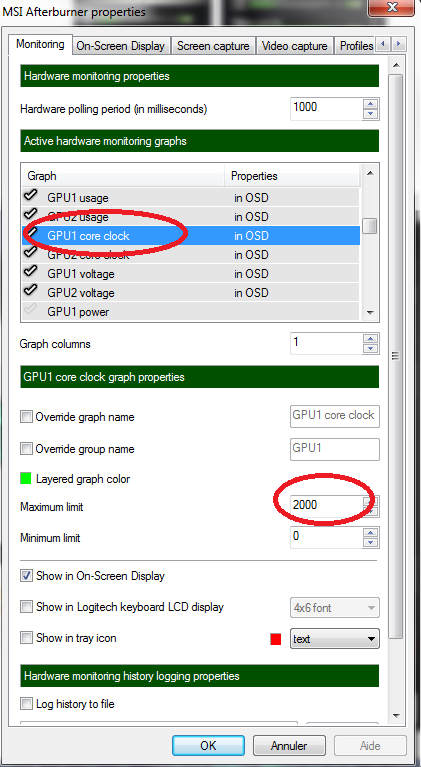Toggle the GPU2 voltage graph checkmark
421x767 pixels.
coord(30,290)
